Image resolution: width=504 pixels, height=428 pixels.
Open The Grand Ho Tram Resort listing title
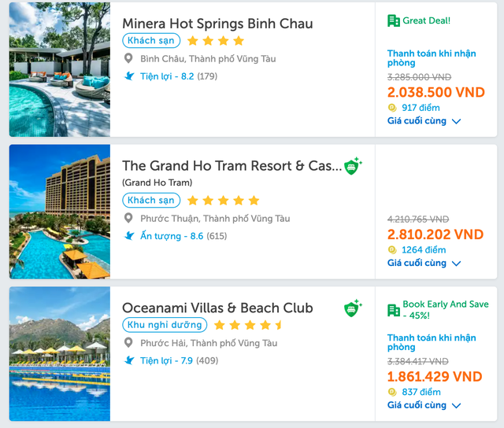[232, 166]
